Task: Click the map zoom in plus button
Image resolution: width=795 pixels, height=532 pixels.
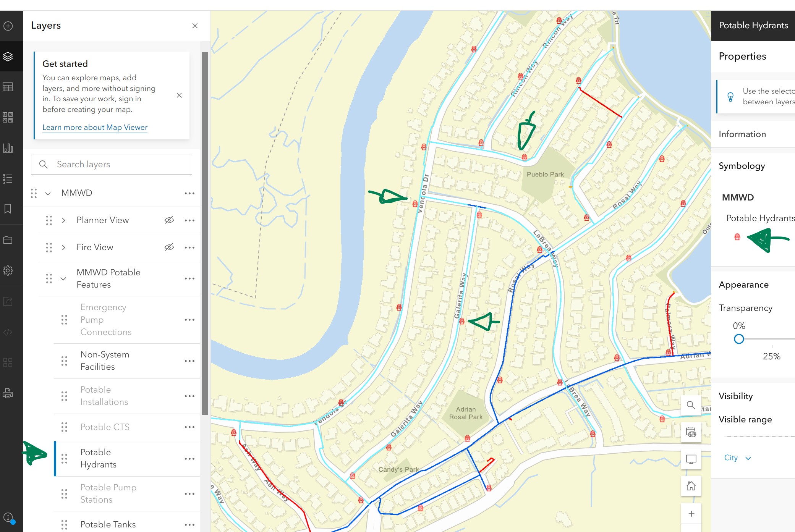Action: tap(691, 514)
